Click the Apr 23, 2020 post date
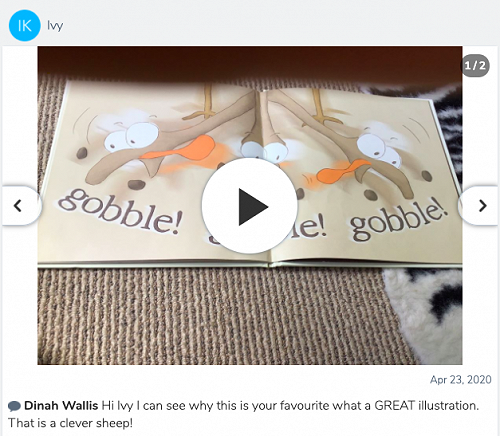 coord(461,379)
